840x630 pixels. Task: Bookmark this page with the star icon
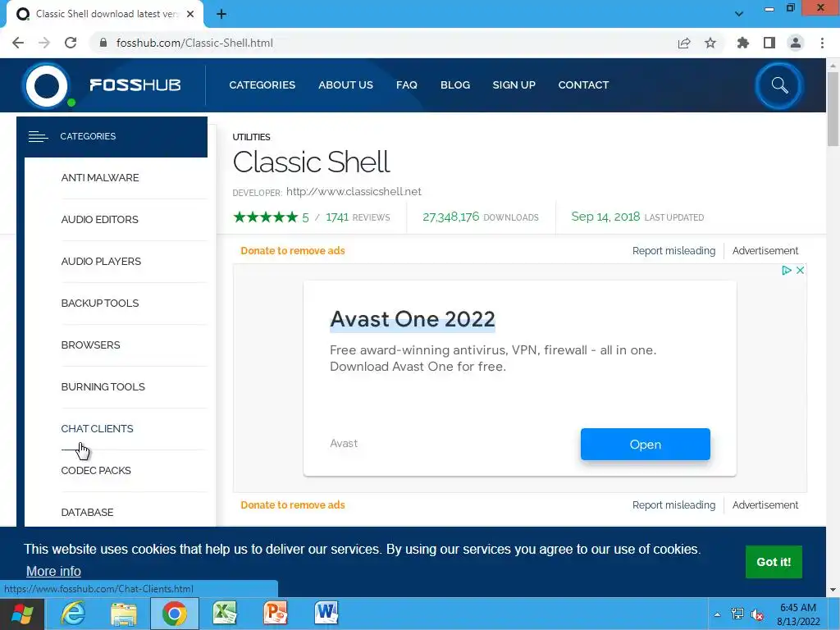click(710, 43)
